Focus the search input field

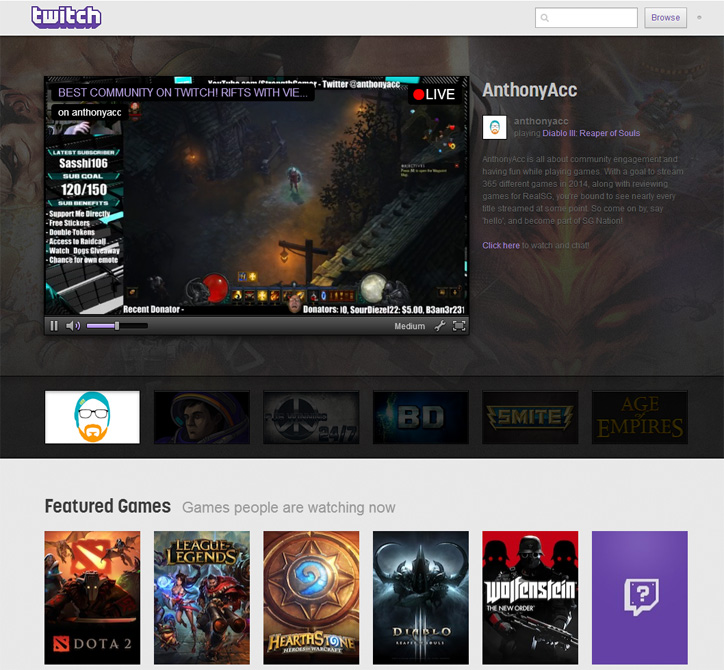tap(586, 18)
